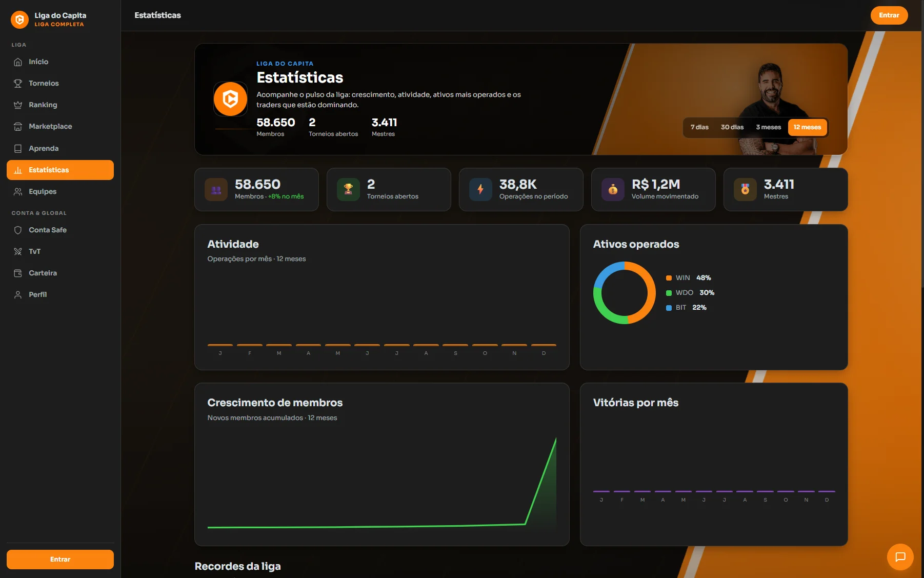The image size is (924, 578).
Task: Select the 12 meses period tab
Action: [807, 127]
